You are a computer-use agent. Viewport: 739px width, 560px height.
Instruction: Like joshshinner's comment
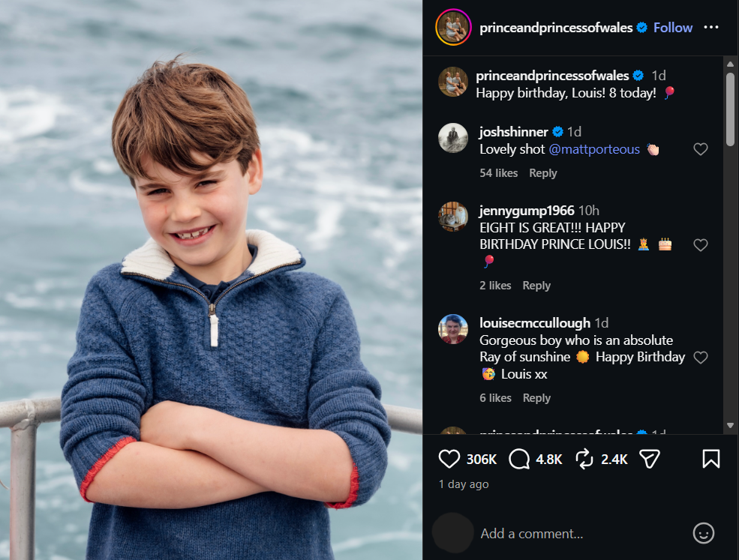700,149
